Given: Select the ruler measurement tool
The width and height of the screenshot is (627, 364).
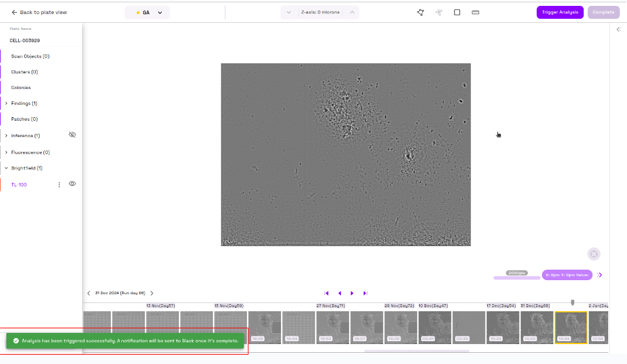Looking at the screenshot, I should point(475,12).
